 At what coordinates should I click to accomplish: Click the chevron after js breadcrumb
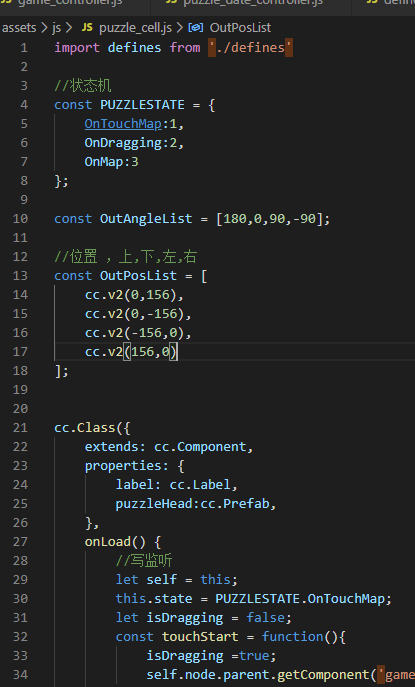coord(69,28)
